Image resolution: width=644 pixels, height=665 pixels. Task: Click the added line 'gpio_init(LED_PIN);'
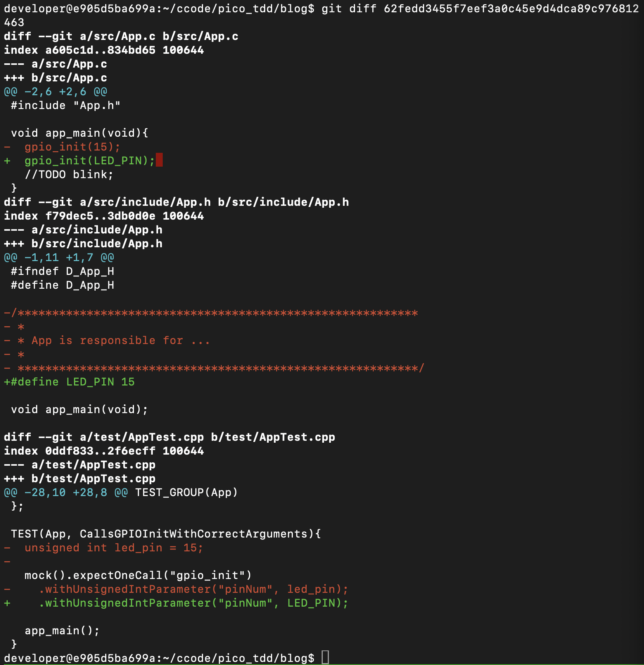(x=79, y=161)
